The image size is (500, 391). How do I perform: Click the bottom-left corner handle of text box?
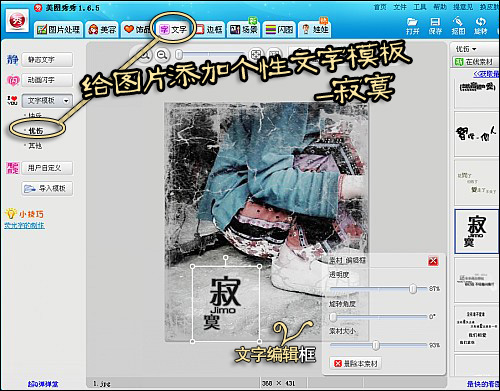coord(192,341)
